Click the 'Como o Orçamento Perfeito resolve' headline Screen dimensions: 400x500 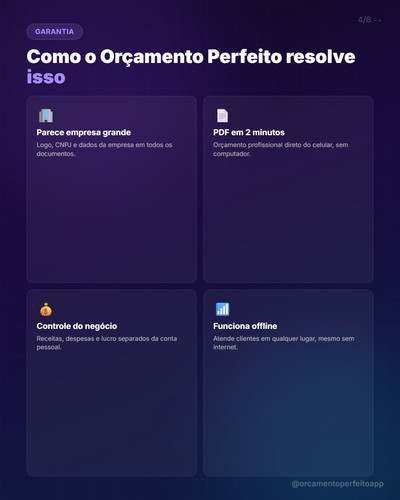191,57
